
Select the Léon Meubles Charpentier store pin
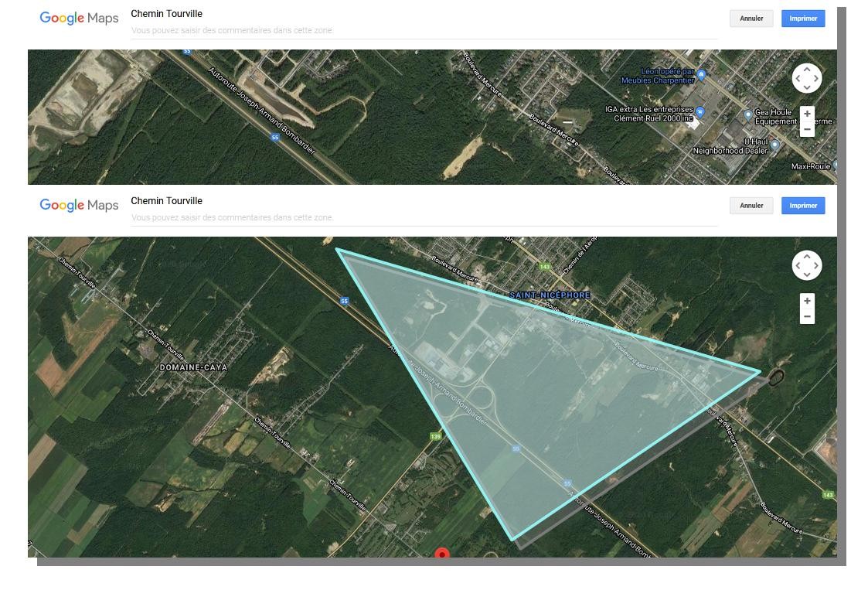pyautogui.click(x=701, y=75)
